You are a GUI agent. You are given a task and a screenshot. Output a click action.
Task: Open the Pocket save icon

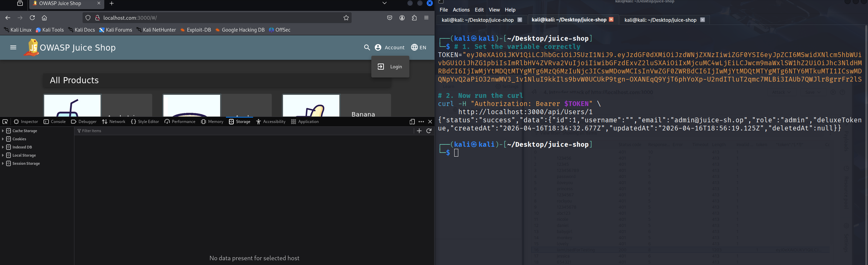point(390,18)
